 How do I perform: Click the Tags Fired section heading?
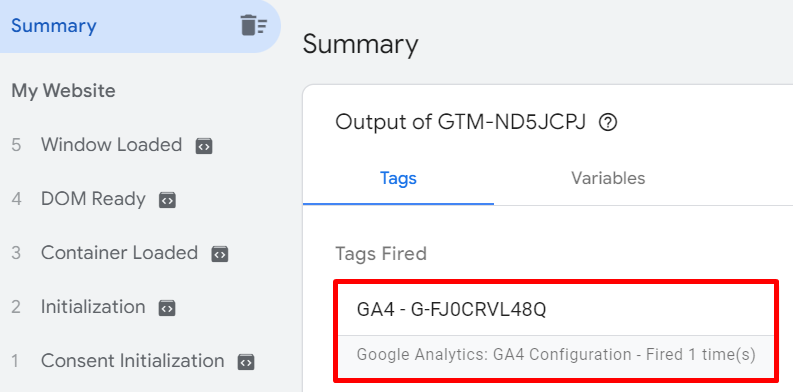point(381,253)
